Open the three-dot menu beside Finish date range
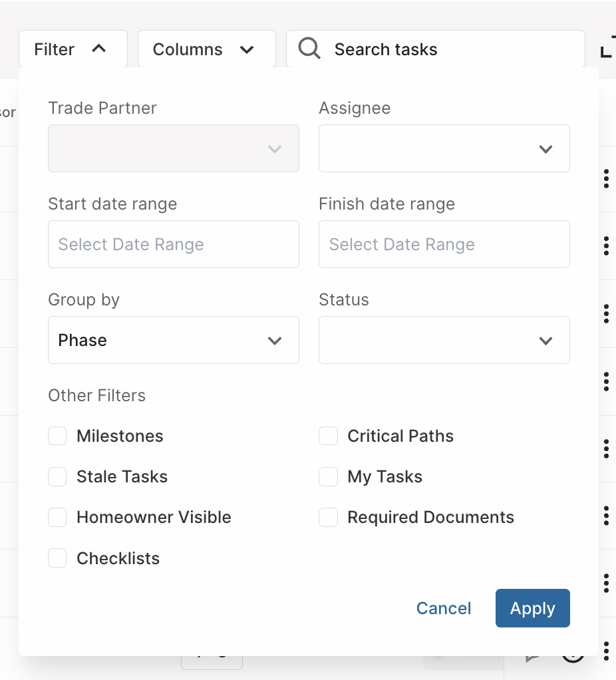 [x=606, y=246]
